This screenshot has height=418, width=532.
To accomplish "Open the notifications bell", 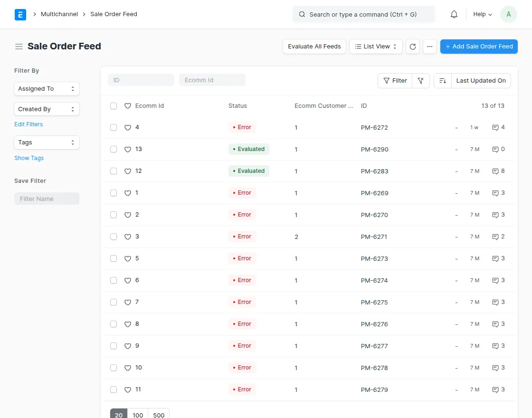I will pos(454,14).
